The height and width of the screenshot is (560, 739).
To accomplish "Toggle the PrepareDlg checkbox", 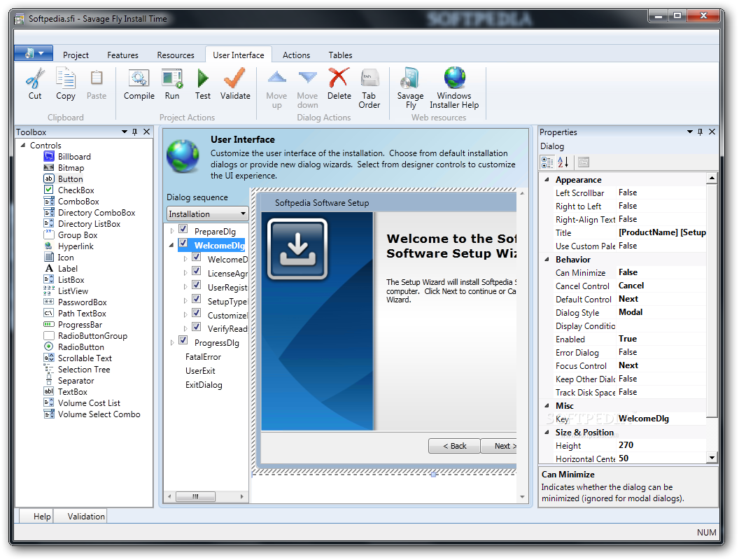I will click(x=183, y=229).
